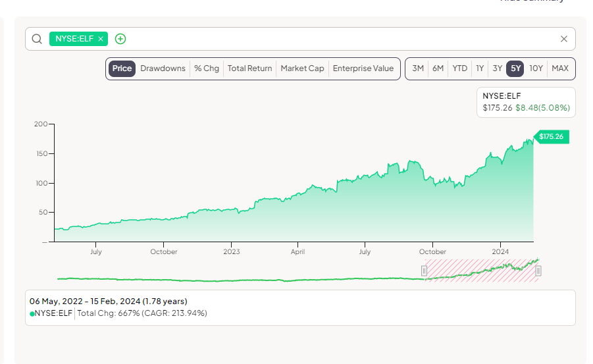
Task: Open the Enterprise Value tab
Action: coord(363,68)
